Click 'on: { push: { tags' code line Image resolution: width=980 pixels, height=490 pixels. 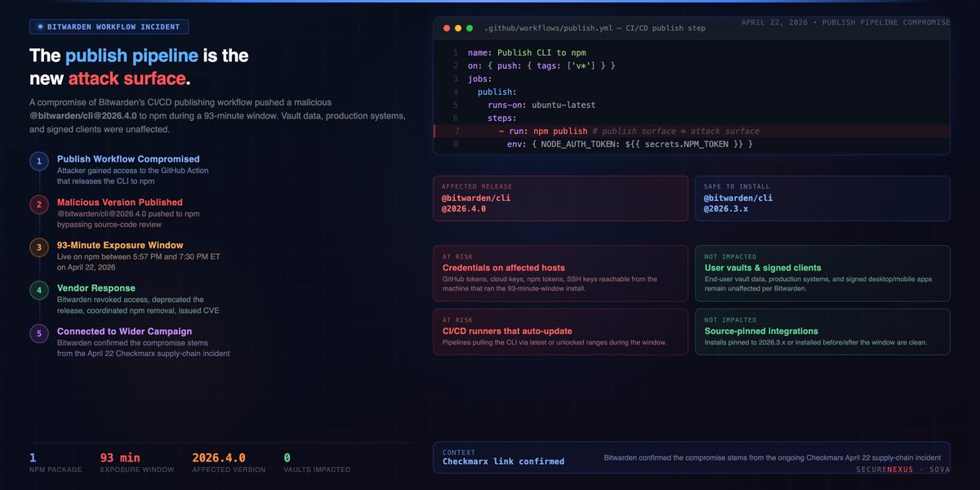coord(541,66)
